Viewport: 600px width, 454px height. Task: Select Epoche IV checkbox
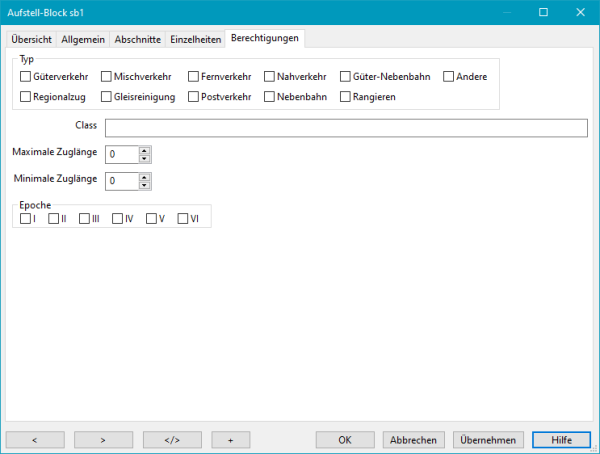[118, 219]
